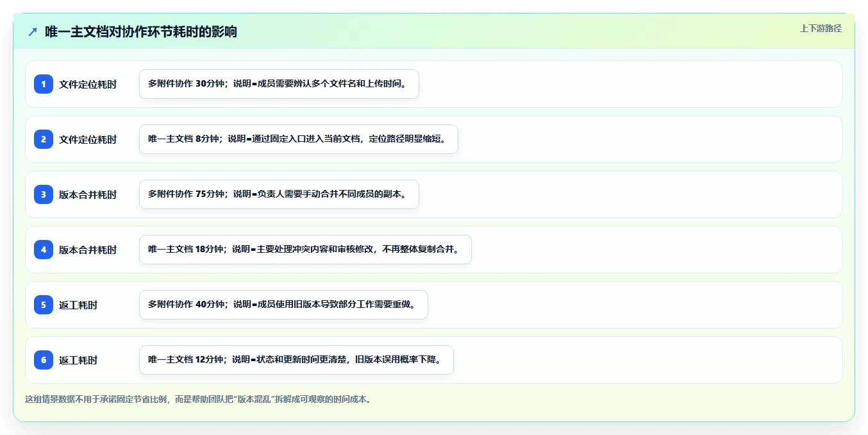Click the title 唯一主文档对协作环节耗时的影响
The width and height of the screenshot is (868, 435).
(x=141, y=32)
